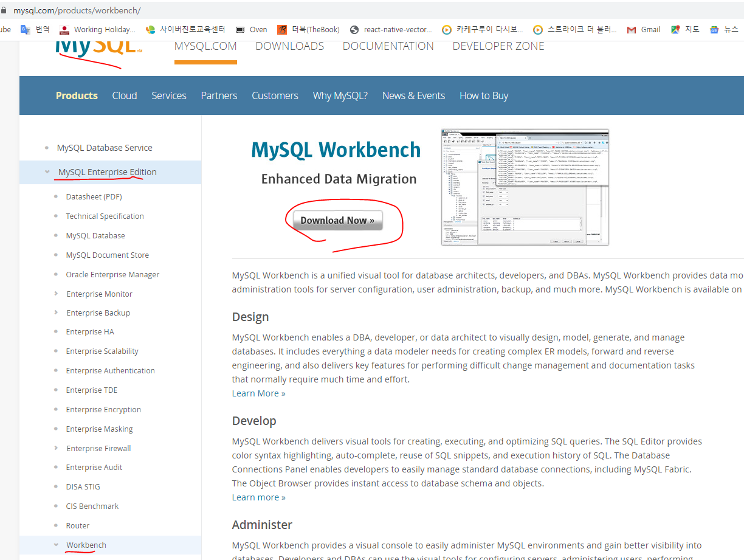
Task: Open the 스트라이크 더 블러드 bookmark
Action: 575,29
